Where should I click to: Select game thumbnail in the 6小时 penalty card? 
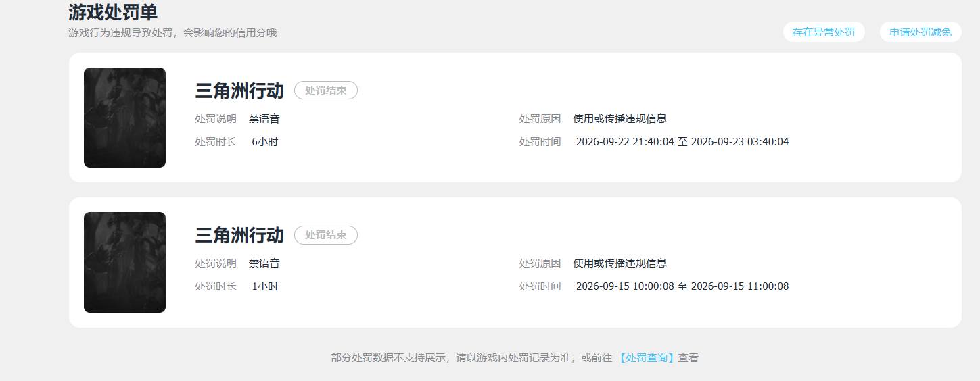click(x=124, y=118)
